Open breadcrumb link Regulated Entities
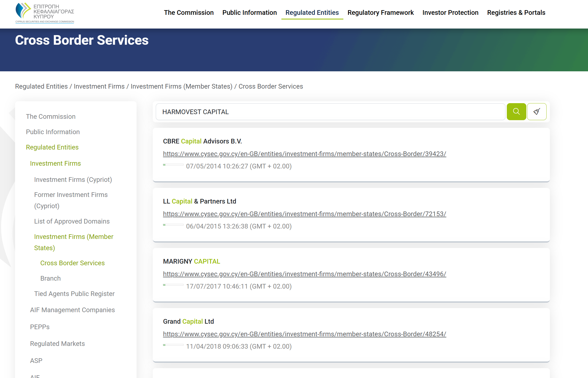The width and height of the screenshot is (588, 378). [41, 86]
